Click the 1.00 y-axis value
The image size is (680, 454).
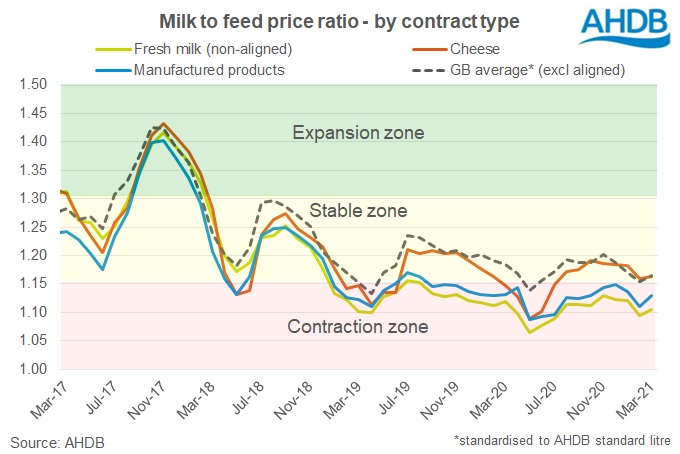pos(35,370)
